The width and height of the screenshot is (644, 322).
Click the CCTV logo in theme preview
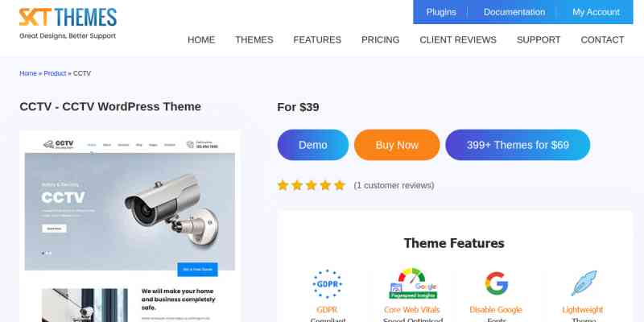[58, 144]
